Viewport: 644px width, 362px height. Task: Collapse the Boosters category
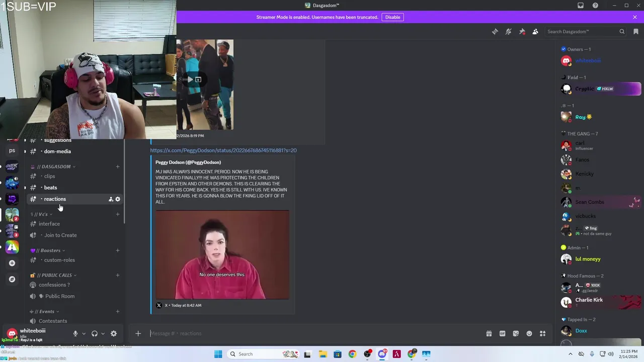pos(47,250)
